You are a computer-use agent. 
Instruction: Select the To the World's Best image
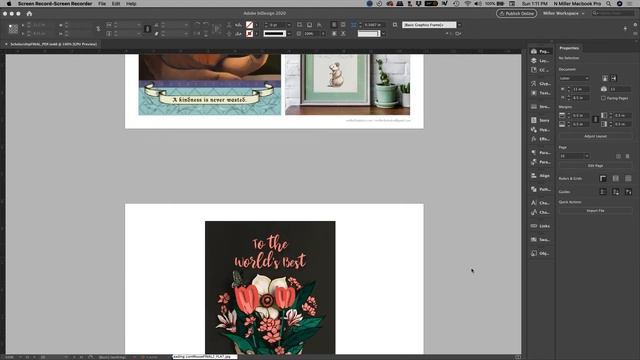click(270, 287)
